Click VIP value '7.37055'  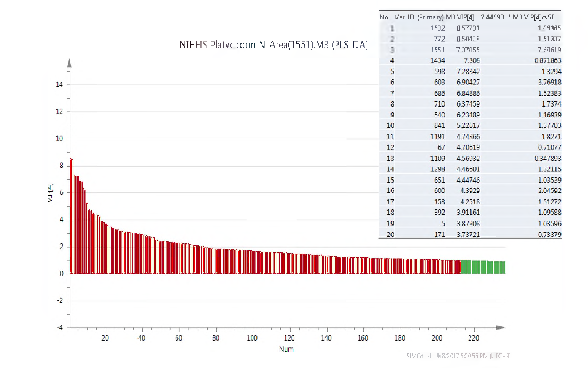click(468, 50)
